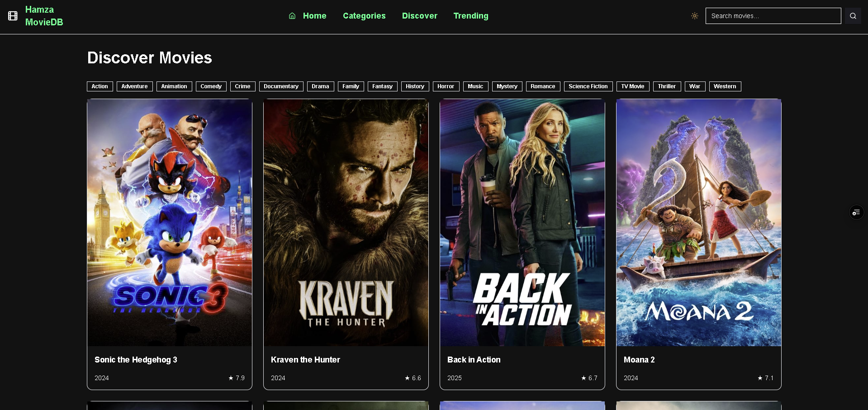This screenshot has height=410, width=868.
Task: Click the magnifier search button
Action: (x=853, y=16)
